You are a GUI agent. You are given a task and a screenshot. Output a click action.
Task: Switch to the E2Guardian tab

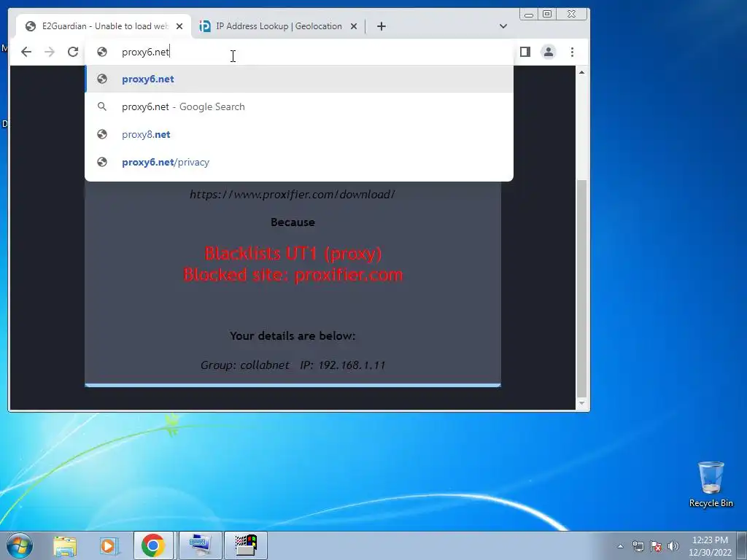click(104, 26)
